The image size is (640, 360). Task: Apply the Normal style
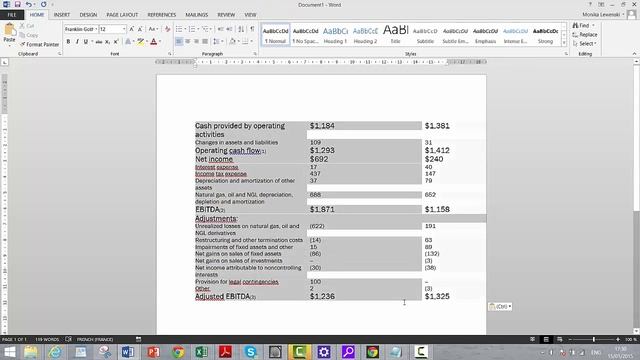276,35
